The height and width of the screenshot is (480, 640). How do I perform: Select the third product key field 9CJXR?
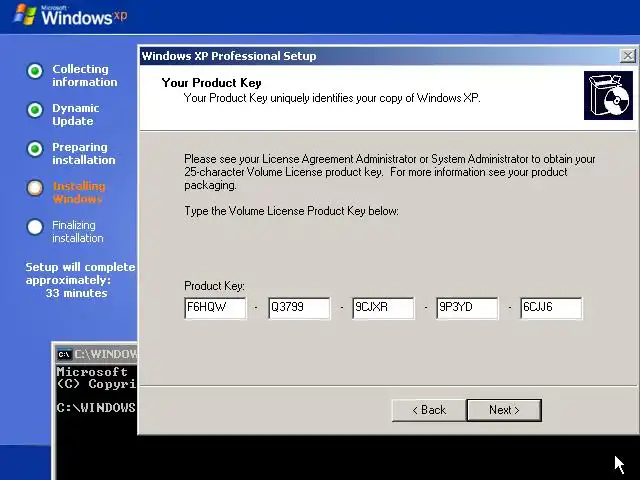(x=383, y=308)
